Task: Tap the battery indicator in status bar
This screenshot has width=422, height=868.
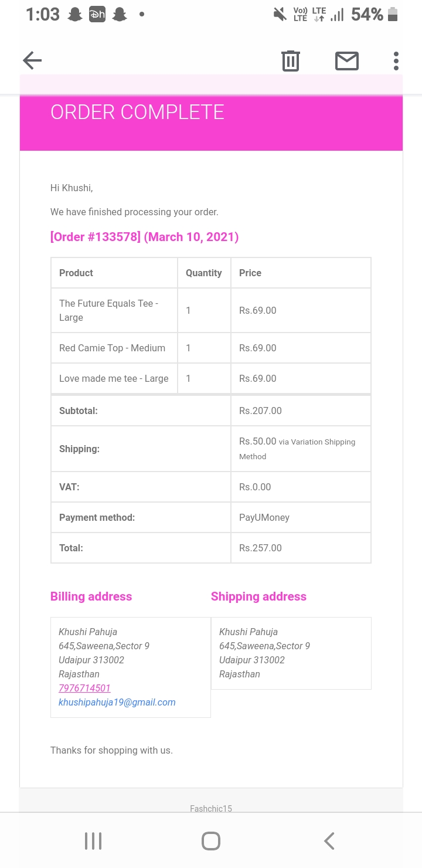Action: click(393, 14)
